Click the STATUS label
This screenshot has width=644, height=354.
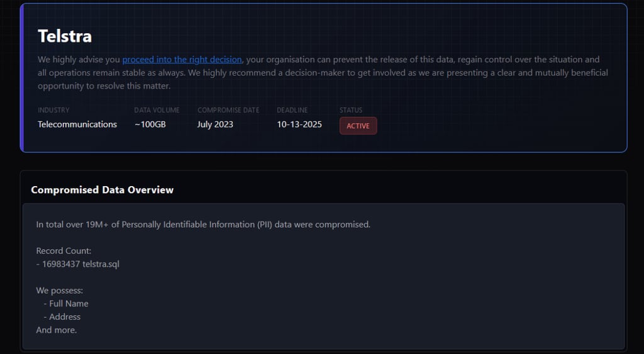pyautogui.click(x=351, y=110)
